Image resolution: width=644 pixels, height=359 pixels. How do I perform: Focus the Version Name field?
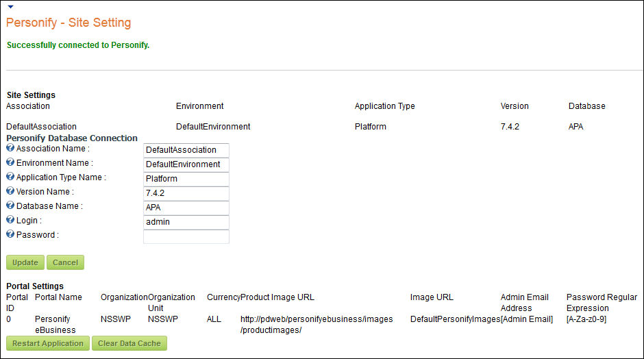(186, 193)
